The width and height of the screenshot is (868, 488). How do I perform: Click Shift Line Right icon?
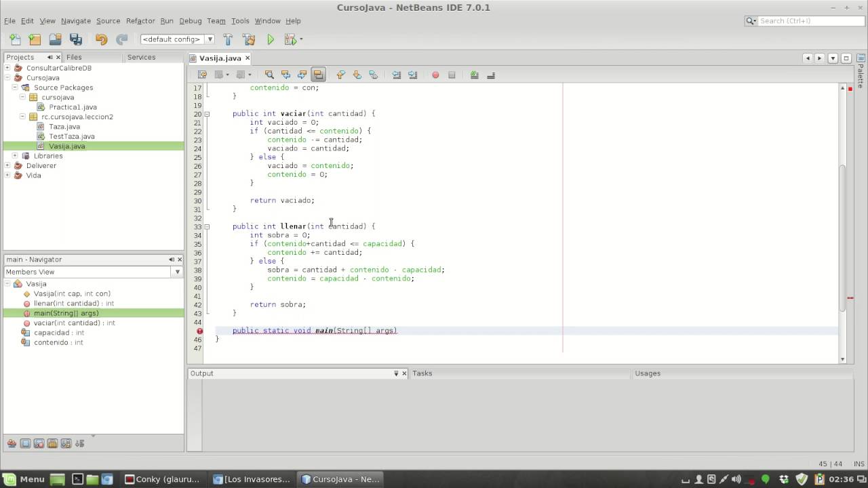pyautogui.click(x=413, y=75)
